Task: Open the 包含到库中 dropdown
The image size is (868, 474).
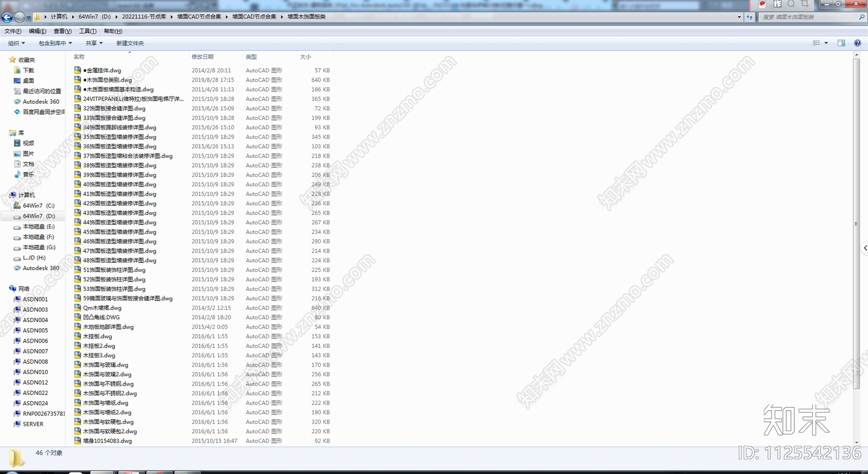Action: 55,43
